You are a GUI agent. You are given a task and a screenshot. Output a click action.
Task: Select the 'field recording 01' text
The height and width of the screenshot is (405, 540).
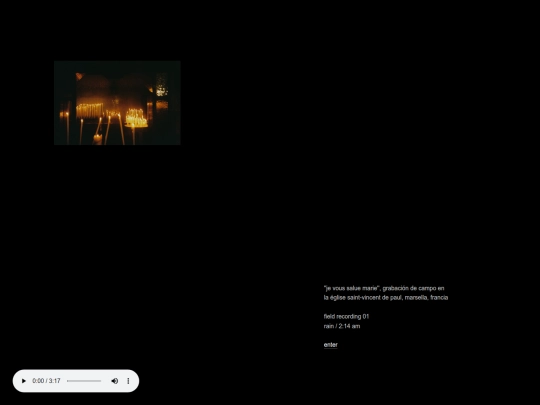point(346,316)
